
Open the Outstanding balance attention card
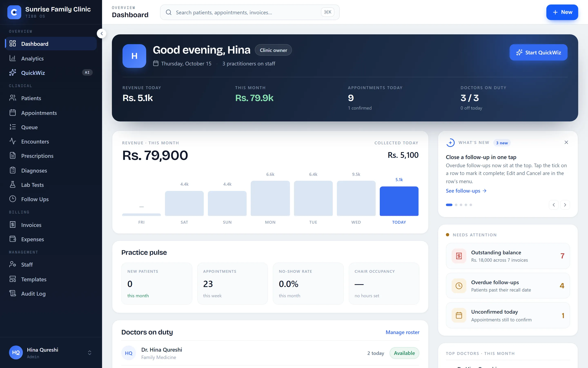coord(508,256)
